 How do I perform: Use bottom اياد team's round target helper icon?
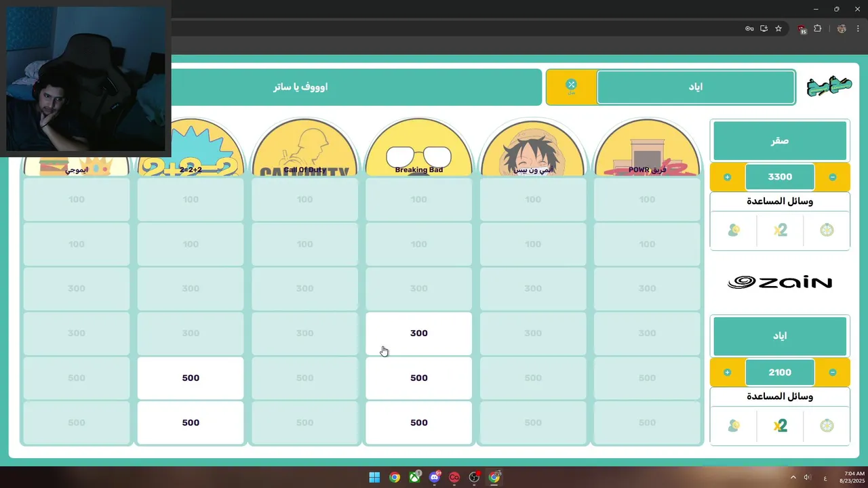826,426
